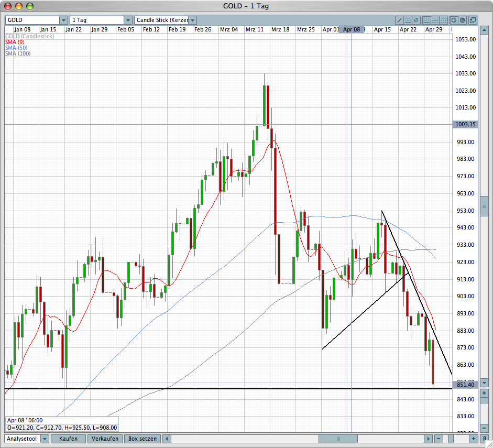Select the diagonal trend line drawing tool

coord(399,20)
